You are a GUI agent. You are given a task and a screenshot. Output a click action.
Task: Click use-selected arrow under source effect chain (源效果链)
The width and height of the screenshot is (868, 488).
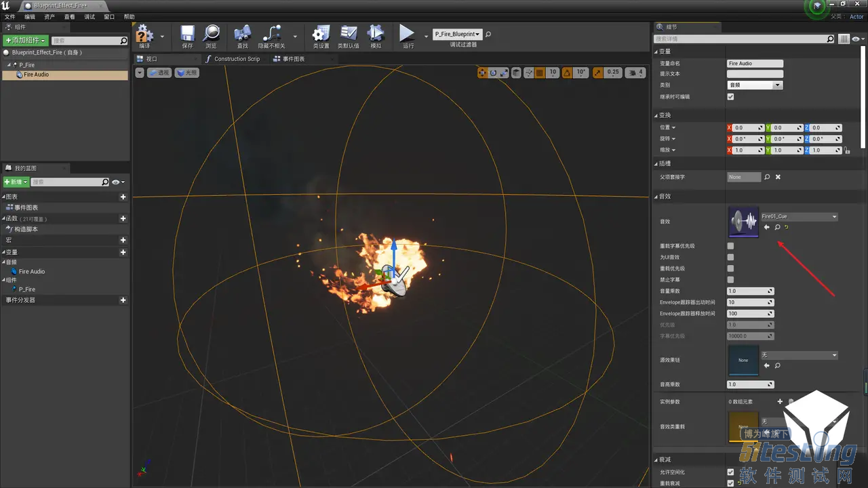767,365
